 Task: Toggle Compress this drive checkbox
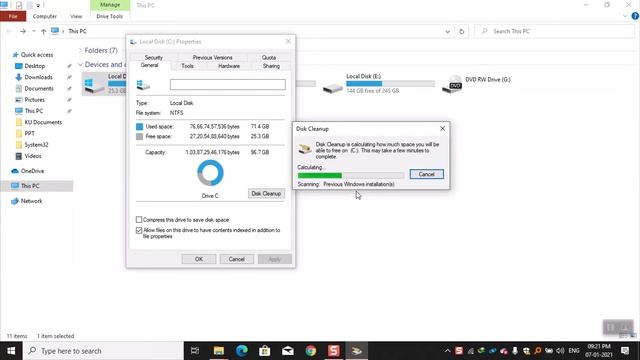(x=139, y=220)
